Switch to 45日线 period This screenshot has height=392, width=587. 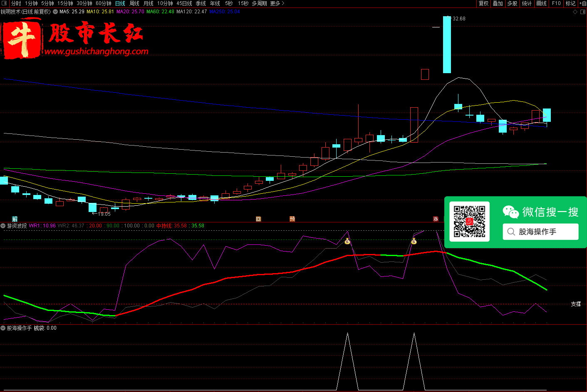(184, 3)
